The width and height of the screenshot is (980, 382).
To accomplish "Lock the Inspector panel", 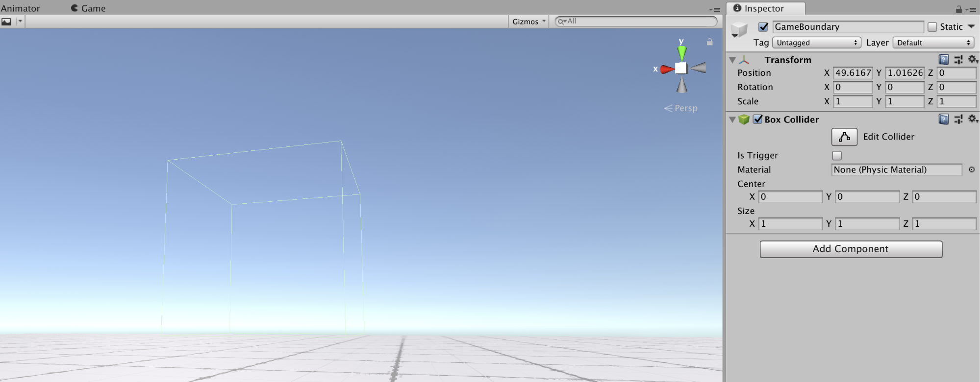I will (958, 9).
